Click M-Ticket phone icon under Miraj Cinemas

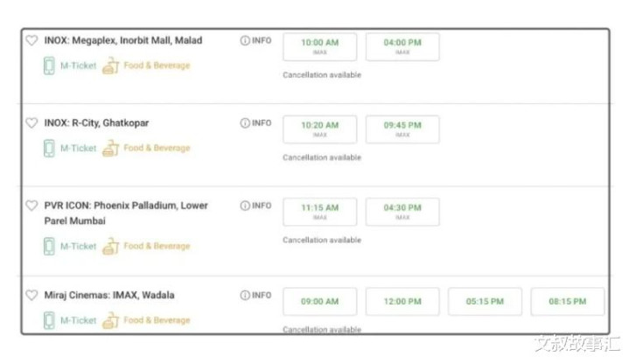(x=49, y=320)
